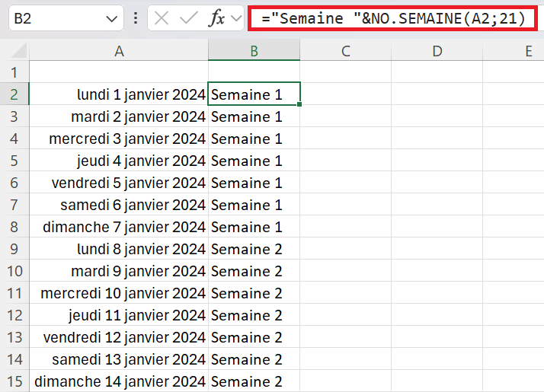Select row 3 header
Viewport: 544px width, 392px height.
point(14,116)
